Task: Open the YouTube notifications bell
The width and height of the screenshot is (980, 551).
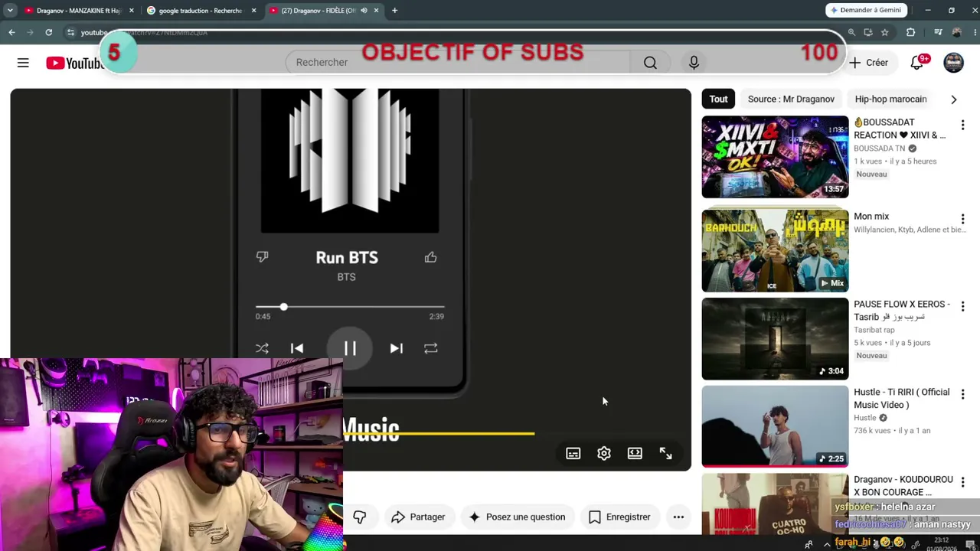Action: [x=917, y=63]
